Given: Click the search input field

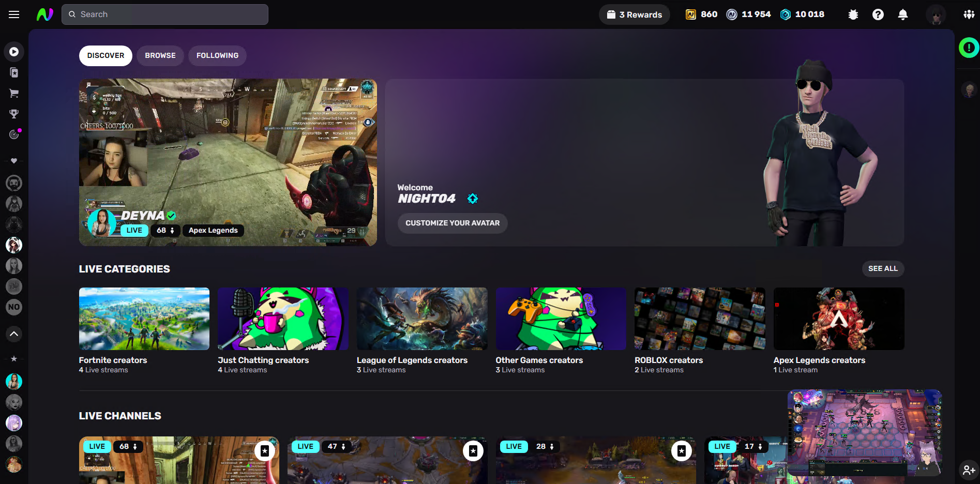Looking at the screenshot, I should 165,14.
